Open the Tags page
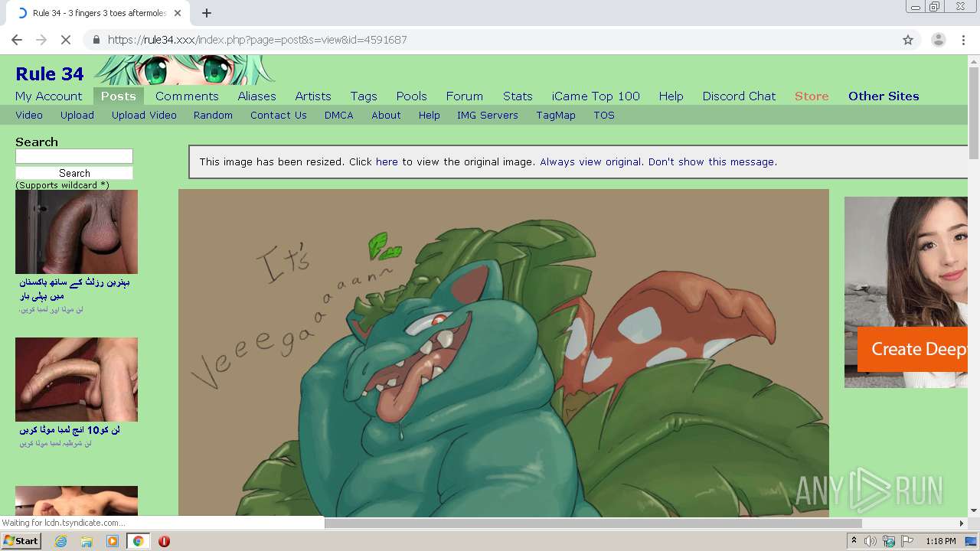980x551 pixels. click(364, 96)
